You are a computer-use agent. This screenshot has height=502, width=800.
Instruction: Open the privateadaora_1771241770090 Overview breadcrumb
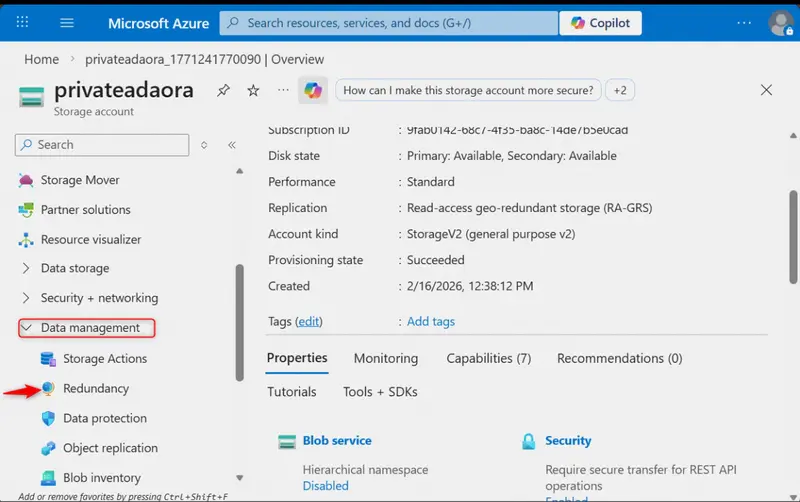click(204, 59)
